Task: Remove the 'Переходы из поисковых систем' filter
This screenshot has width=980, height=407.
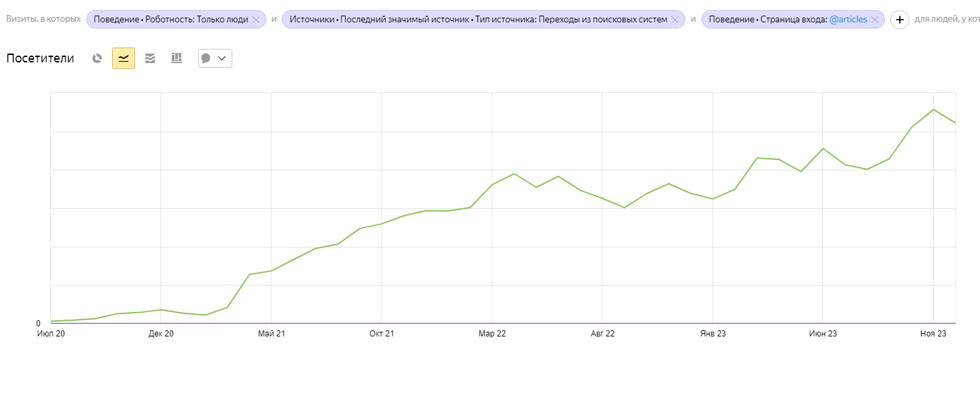Action: [675, 20]
